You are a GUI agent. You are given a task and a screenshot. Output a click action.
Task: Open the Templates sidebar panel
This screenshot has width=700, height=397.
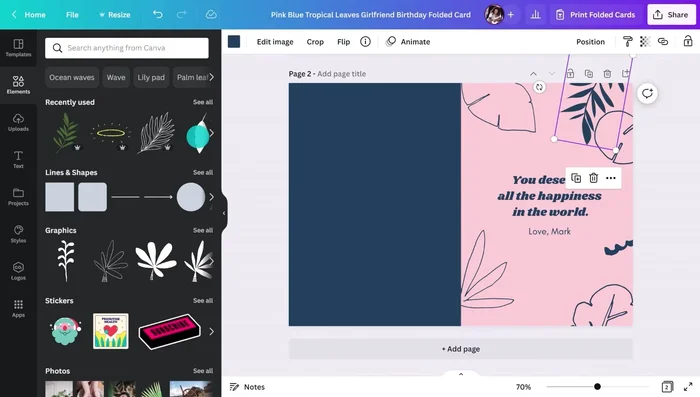click(18, 48)
